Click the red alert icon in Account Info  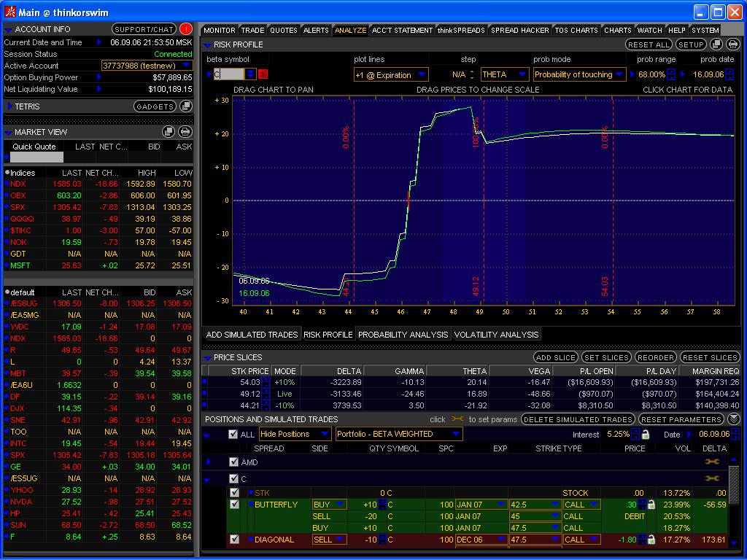pyautogui.click(x=186, y=29)
